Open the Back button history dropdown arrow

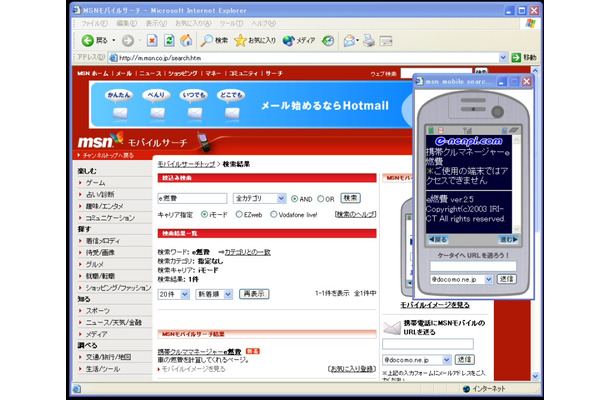(114, 40)
